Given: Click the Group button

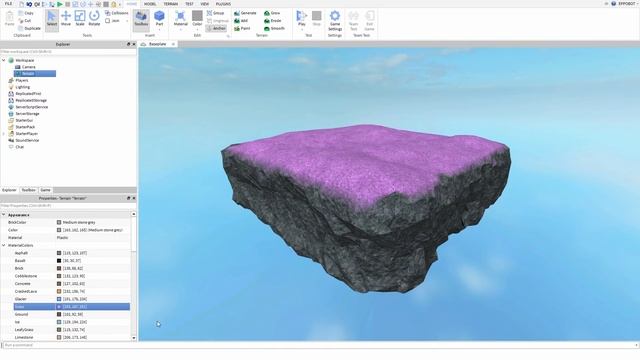Looking at the screenshot, I should [216, 13].
